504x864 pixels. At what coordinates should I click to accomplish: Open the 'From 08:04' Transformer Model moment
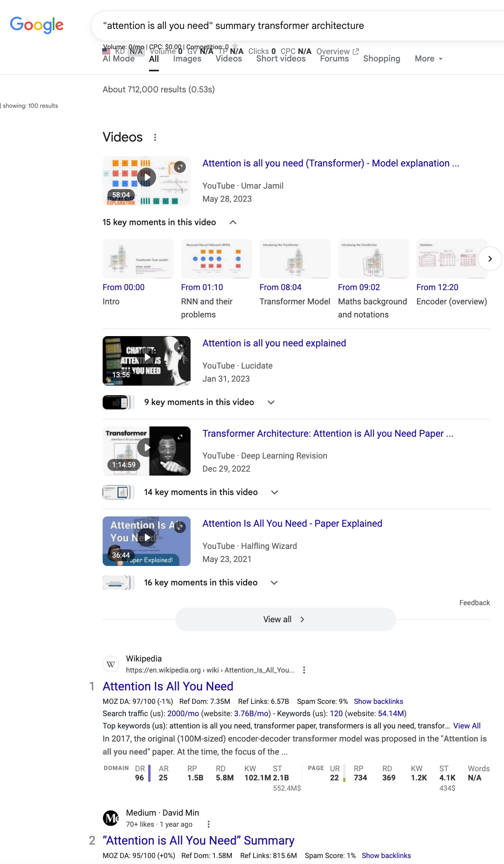tap(281, 287)
